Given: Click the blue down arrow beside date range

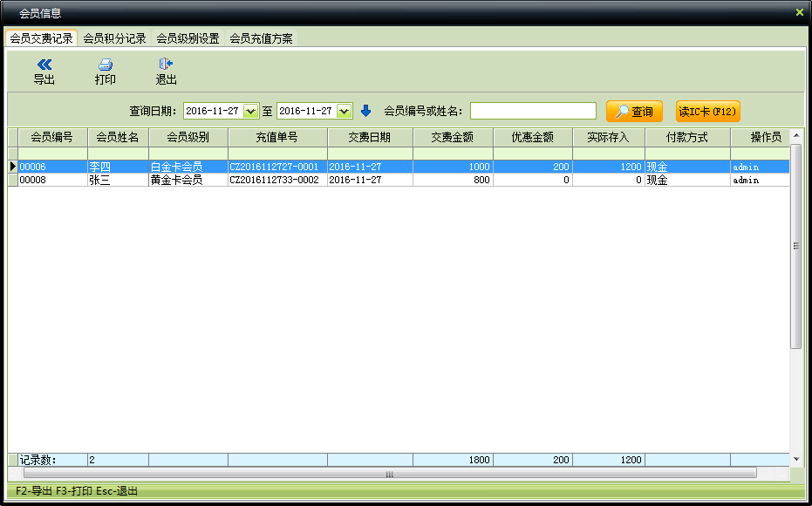Looking at the screenshot, I should click(366, 111).
